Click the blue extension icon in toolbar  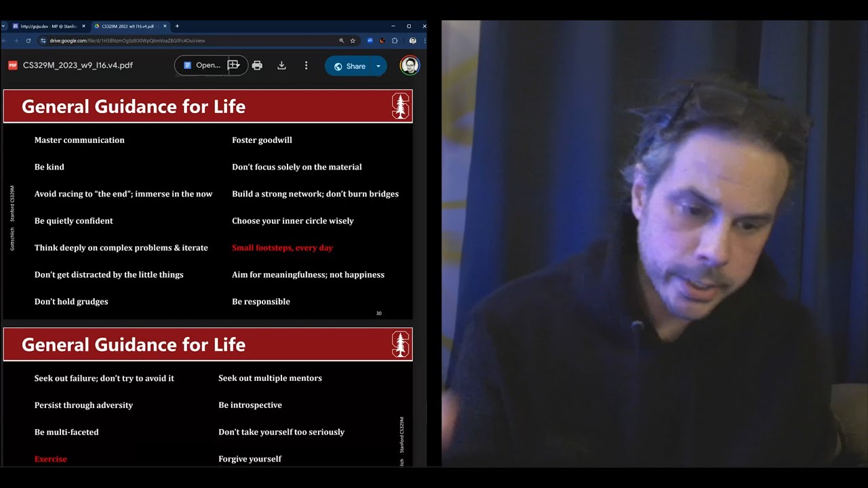(370, 41)
